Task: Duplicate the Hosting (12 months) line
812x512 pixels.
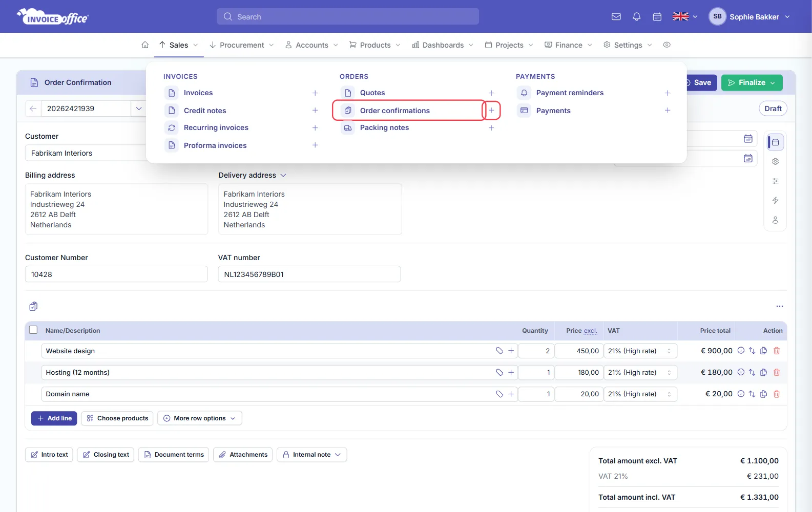Action: click(x=764, y=372)
